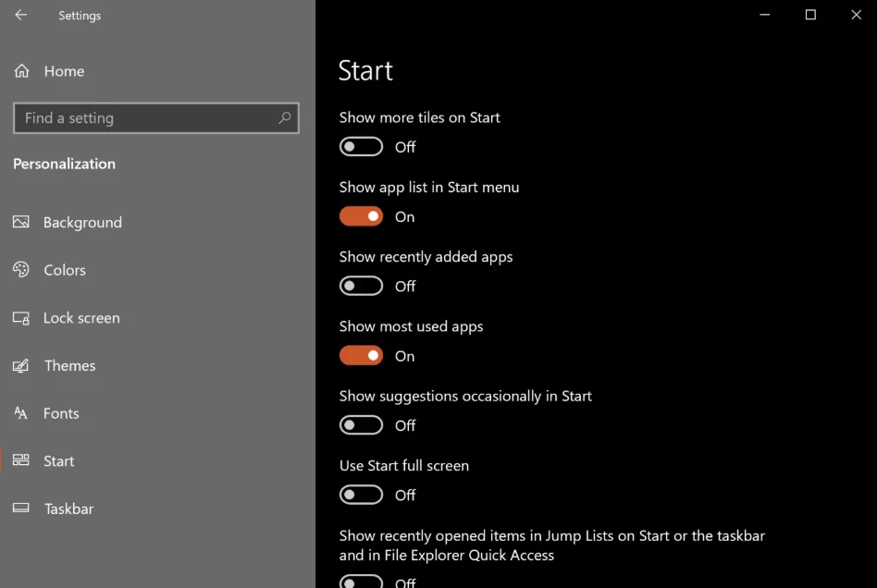Go to Settings Home

click(x=65, y=71)
